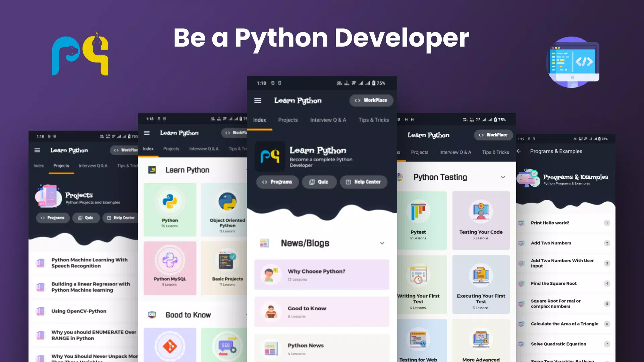Select Projects tab on Python Testing screen
Viewport: 644px width, 362px height.
tap(420, 152)
